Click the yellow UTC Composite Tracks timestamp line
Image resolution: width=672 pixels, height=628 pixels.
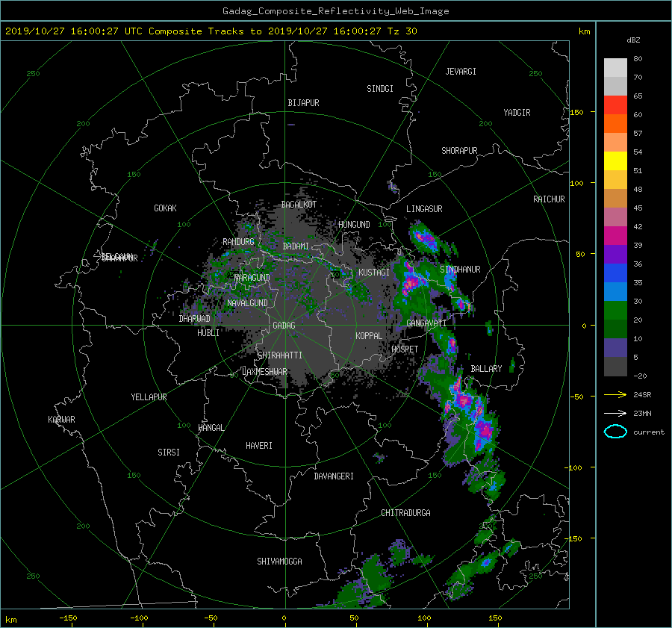(x=211, y=31)
